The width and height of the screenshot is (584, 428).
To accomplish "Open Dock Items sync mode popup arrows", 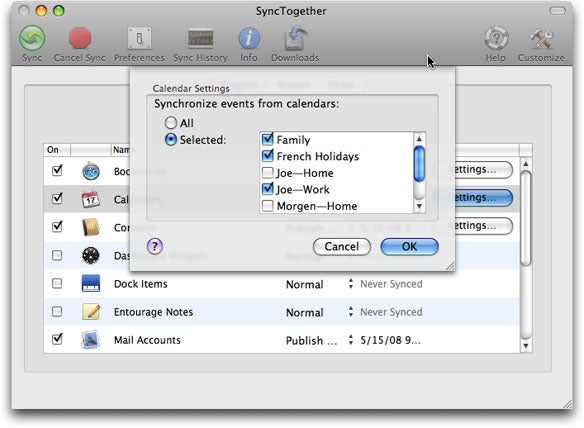I will click(x=350, y=283).
